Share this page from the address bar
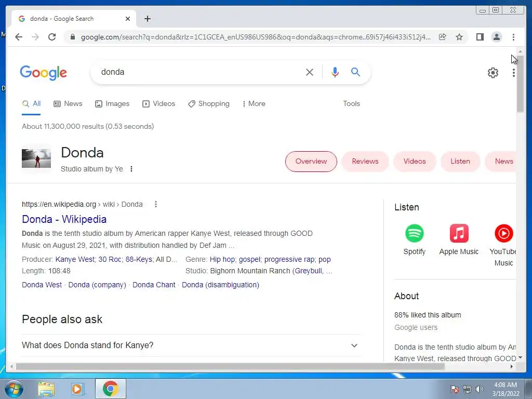 click(x=443, y=37)
